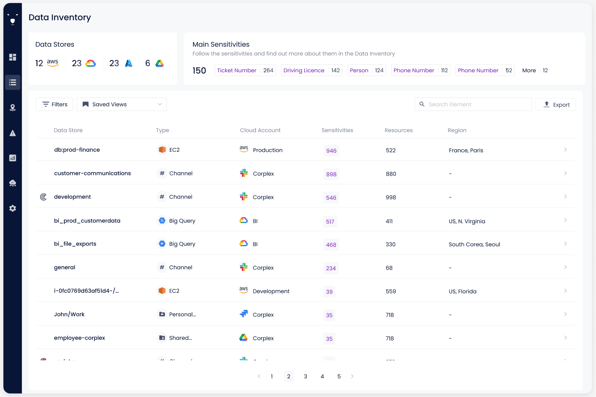Click the personal folder icon in John/Work row

[x=162, y=314]
